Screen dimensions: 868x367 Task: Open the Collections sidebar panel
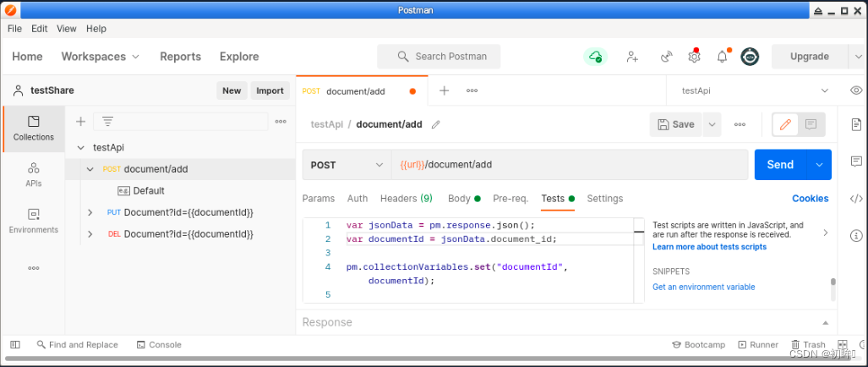click(x=34, y=129)
